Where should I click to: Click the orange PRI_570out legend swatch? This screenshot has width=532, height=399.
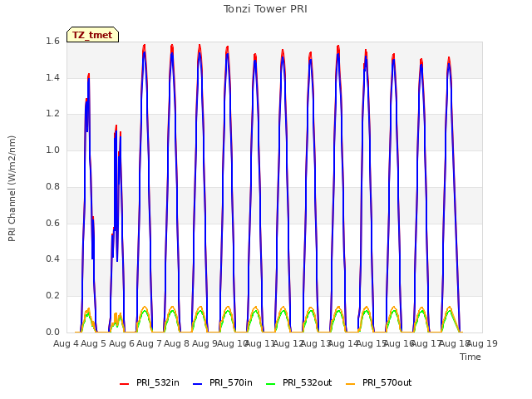point(351,383)
